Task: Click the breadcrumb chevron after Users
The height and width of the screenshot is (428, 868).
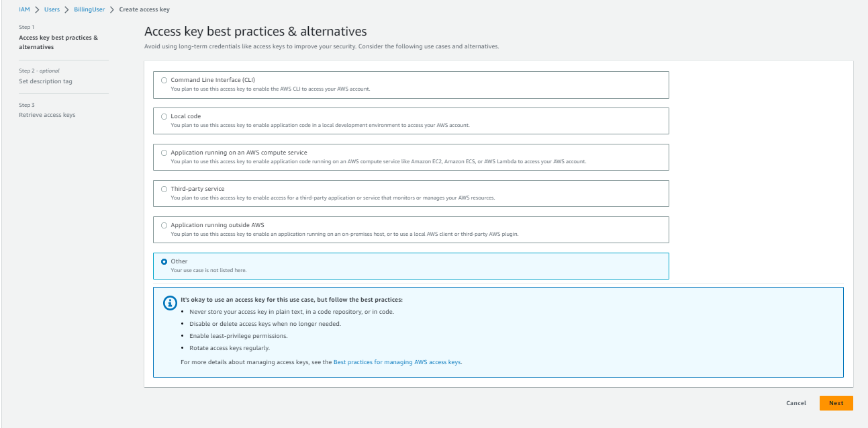Action: 67,9
